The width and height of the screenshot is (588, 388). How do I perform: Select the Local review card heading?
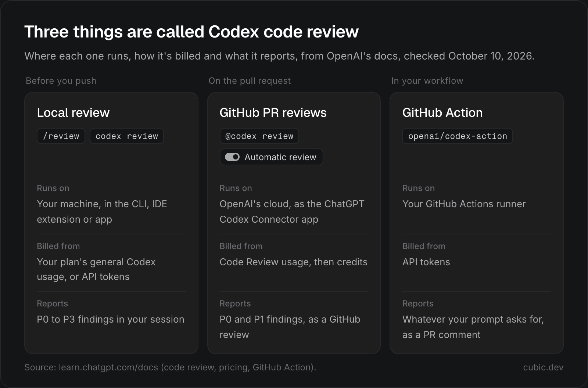tap(73, 112)
